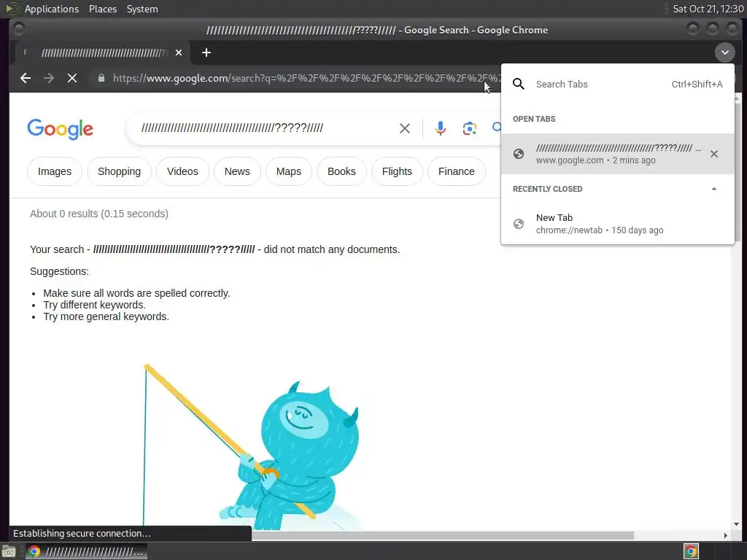This screenshot has height=560, width=747.
Task: Filter results by Maps
Action: click(x=289, y=171)
